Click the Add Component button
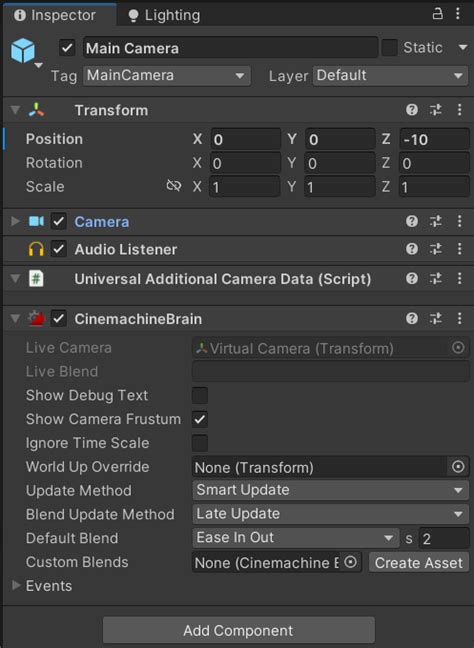 (x=238, y=630)
